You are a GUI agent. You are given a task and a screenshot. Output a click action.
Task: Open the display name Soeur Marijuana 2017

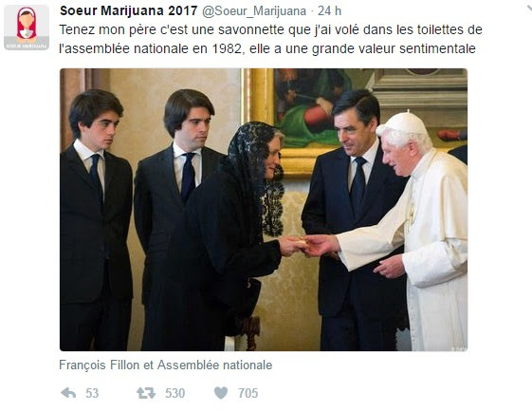coord(129,10)
